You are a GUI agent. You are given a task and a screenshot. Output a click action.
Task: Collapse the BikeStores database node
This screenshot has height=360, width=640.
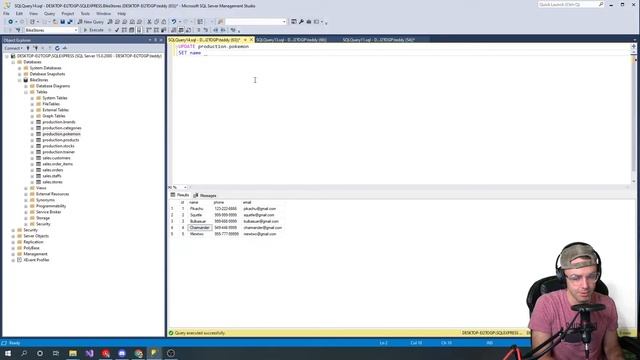[20, 80]
